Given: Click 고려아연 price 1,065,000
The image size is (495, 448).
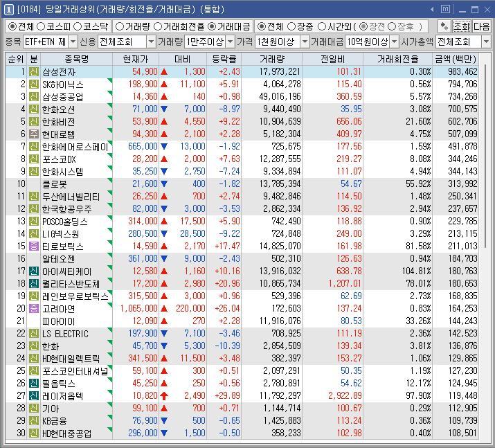Looking at the screenshot, I should [x=139, y=308].
